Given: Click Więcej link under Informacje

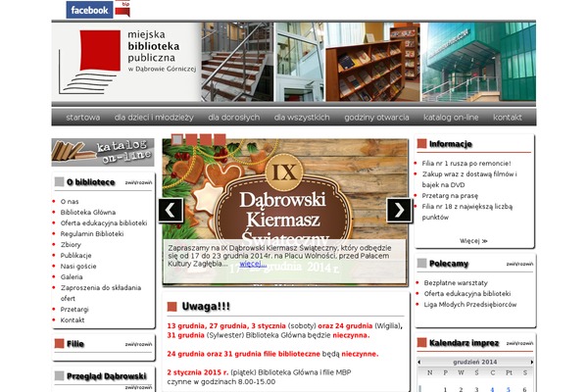Looking at the screenshot, I should pos(473,241).
